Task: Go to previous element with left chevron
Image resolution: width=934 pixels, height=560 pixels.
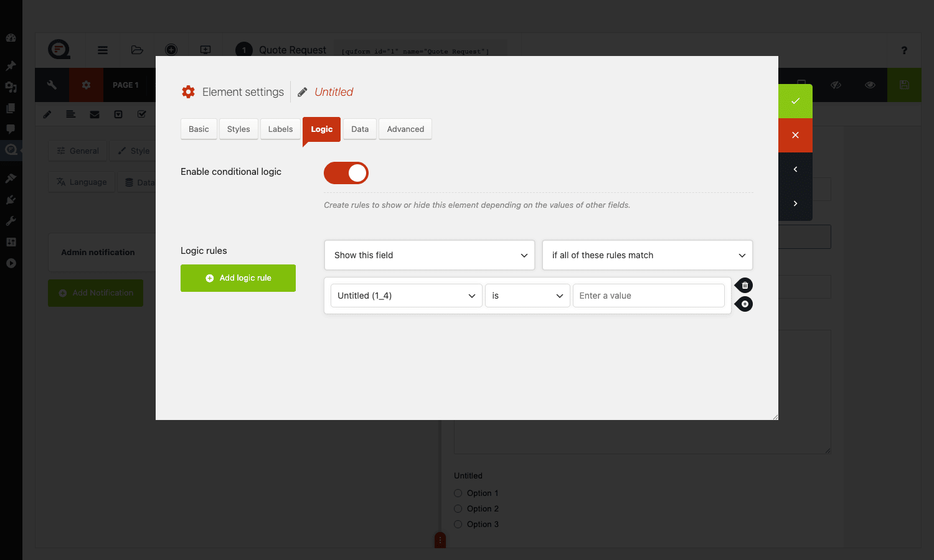Action: click(795, 169)
